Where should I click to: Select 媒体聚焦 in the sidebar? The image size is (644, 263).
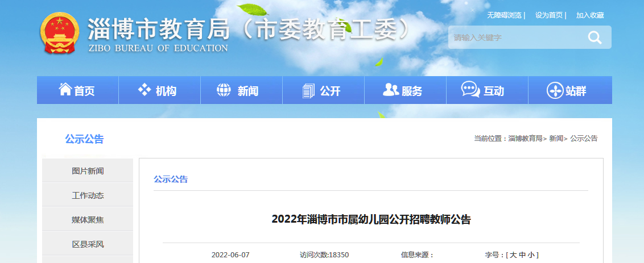[88, 220]
